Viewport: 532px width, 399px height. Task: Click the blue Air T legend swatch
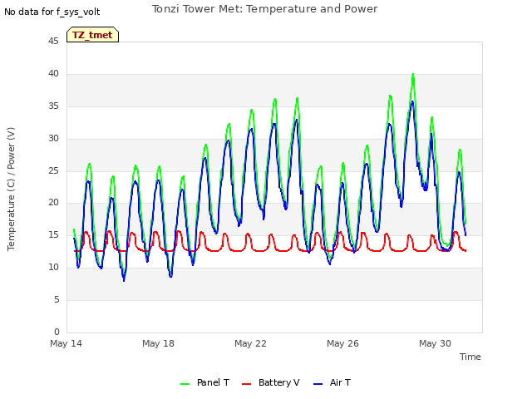tap(318, 384)
